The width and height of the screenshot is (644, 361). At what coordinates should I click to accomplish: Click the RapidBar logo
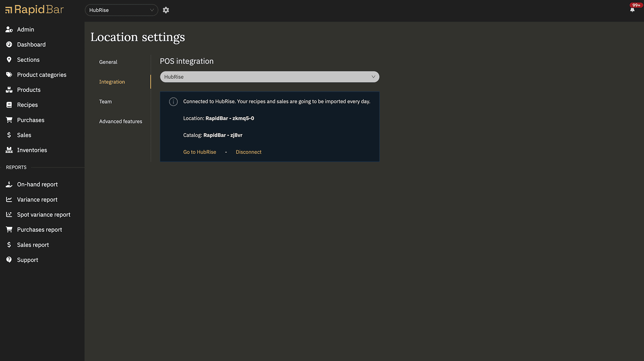click(34, 10)
